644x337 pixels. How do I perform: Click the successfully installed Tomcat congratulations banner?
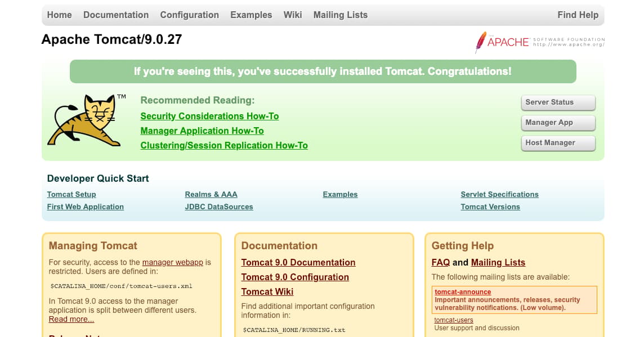323,71
